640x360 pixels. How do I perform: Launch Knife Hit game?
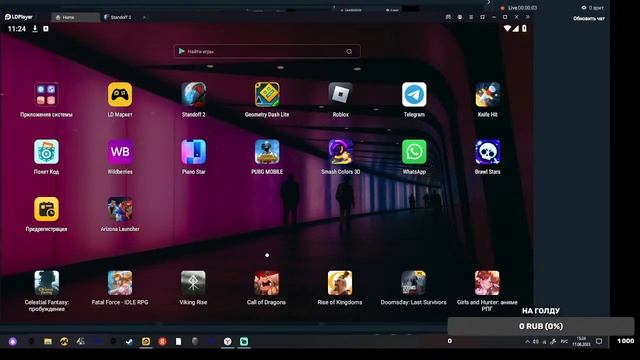[x=487, y=95]
